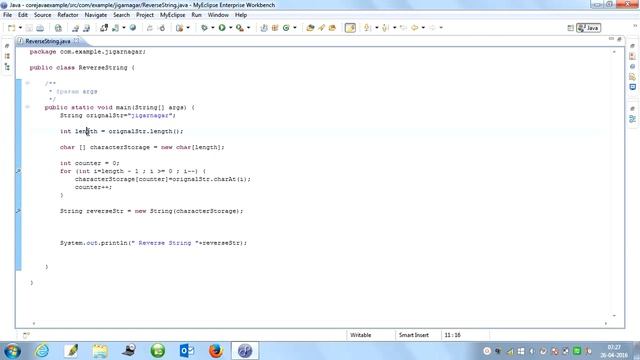The width and height of the screenshot is (640, 360).
Task: Collapse the main method fold marker
Action: (28, 107)
